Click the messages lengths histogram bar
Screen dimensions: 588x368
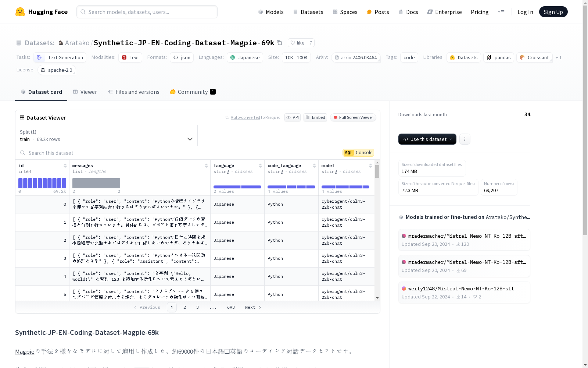[x=96, y=183]
